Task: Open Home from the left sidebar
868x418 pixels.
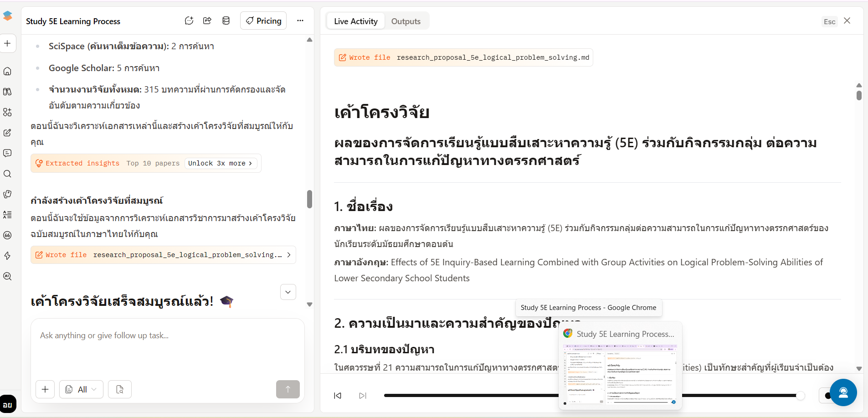Action: click(7, 71)
